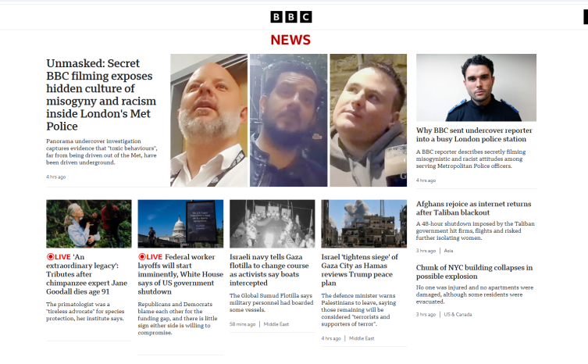Click the Federal worker layoffs LIVE icon
Image resolution: width=588 pixels, height=364 pixels.
142,257
